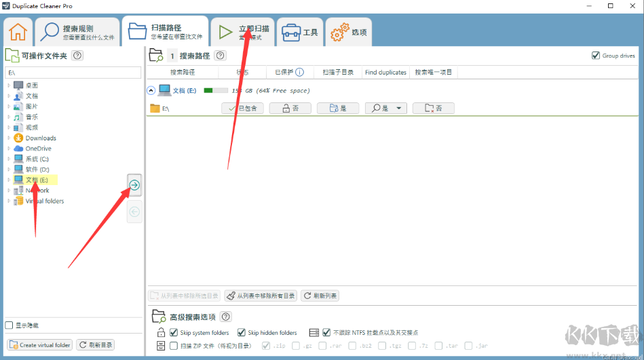Show info about 已保护 column

coord(300,73)
